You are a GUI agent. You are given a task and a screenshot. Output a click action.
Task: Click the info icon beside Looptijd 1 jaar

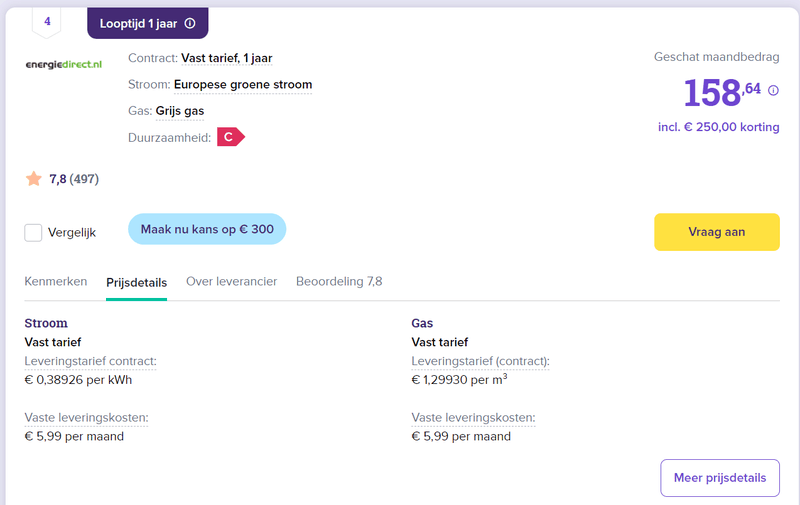(x=190, y=23)
